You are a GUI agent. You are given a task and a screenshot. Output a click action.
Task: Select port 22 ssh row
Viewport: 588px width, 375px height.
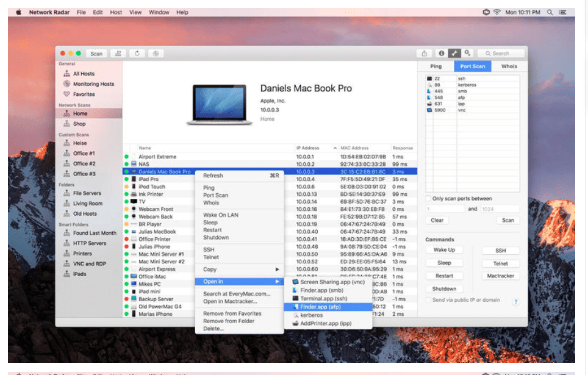[x=473, y=79]
